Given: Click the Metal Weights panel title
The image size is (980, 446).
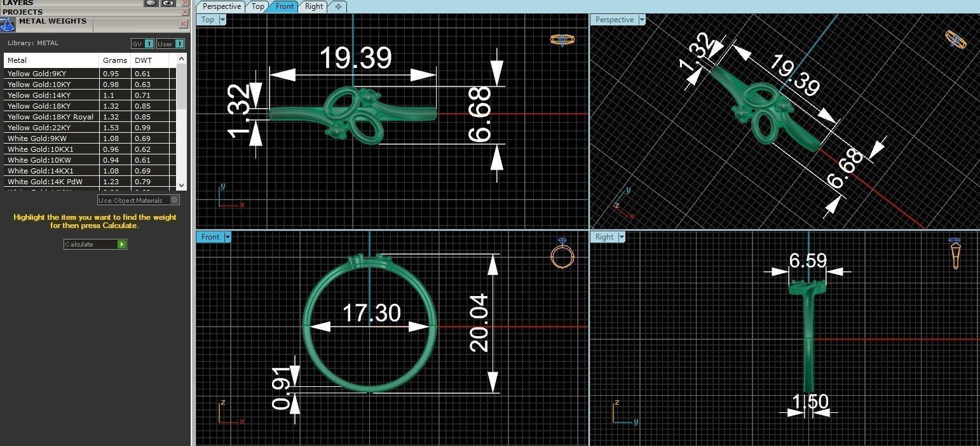Looking at the screenshot, I should (53, 21).
